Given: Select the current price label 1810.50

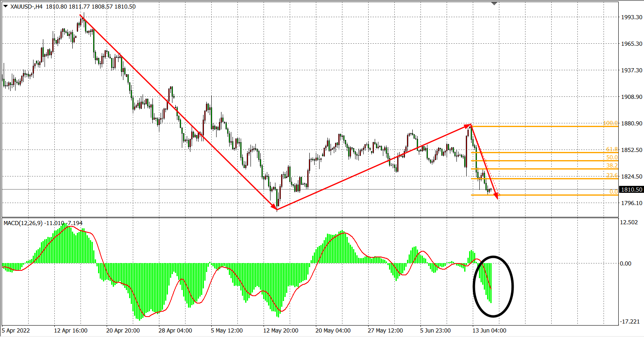Looking at the screenshot, I should point(631,190).
